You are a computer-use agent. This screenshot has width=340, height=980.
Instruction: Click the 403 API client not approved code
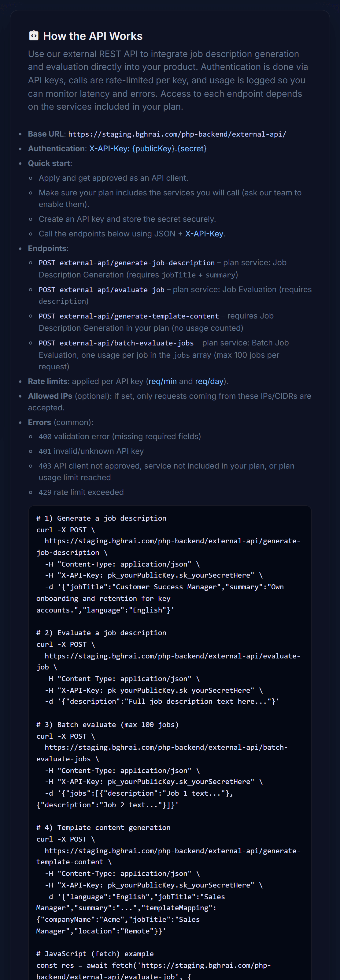tap(45, 466)
